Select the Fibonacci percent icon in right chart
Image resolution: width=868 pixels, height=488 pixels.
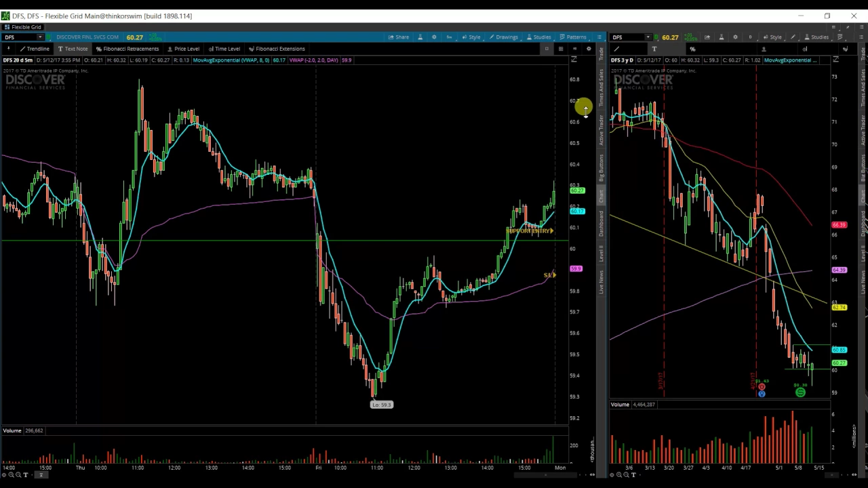692,49
